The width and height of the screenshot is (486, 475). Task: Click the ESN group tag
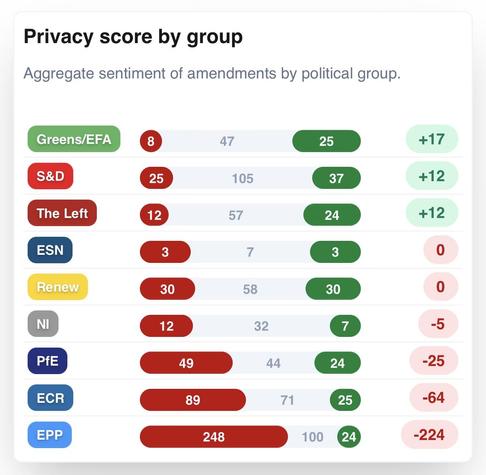coord(50,250)
